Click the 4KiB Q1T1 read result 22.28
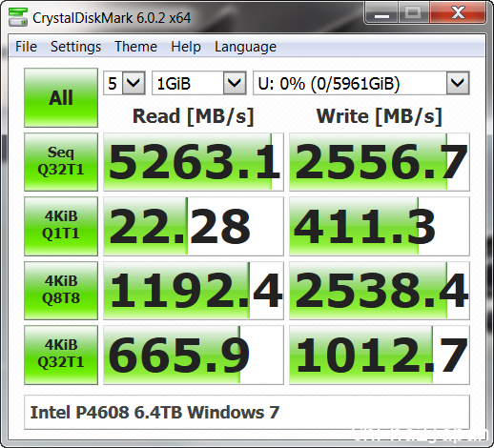 [x=194, y=226]
